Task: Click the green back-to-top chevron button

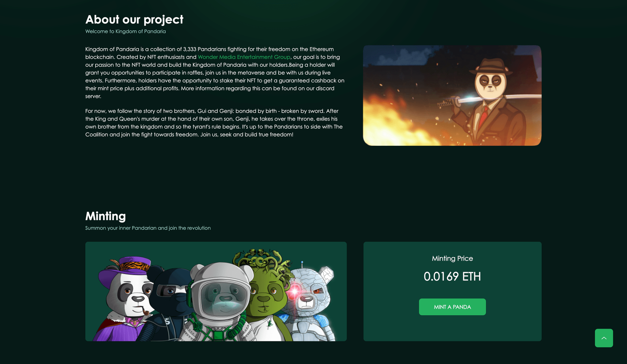Action: pyautogui.click(x=604, y=338)
